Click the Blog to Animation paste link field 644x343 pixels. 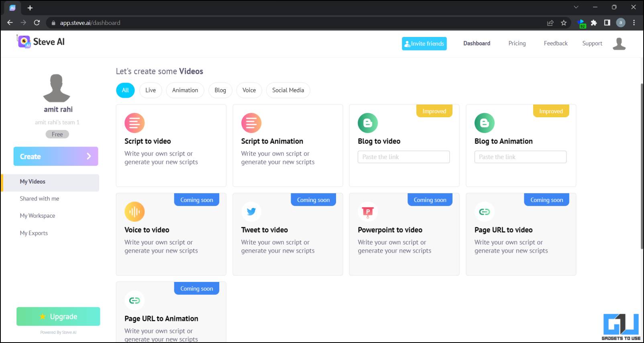[520, 157]
